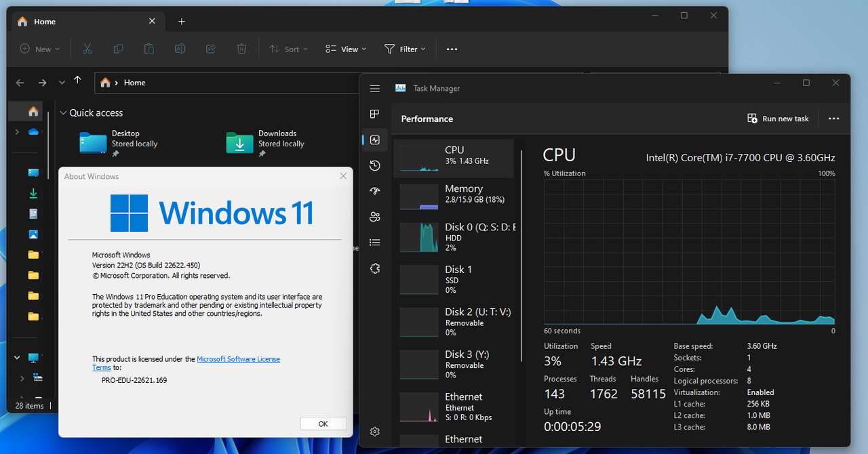
Task: Collapse This PC node in navigation pane
Action: (x=17, y=358)
